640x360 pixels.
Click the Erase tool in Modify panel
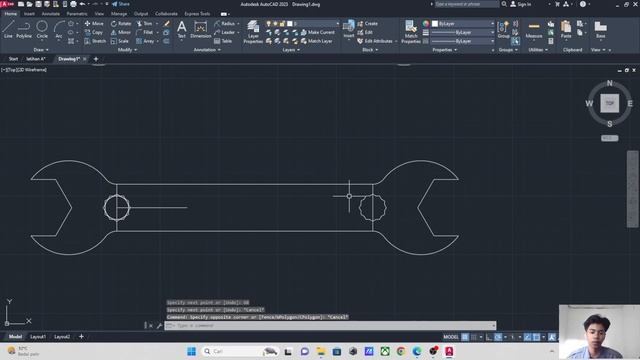167,24
